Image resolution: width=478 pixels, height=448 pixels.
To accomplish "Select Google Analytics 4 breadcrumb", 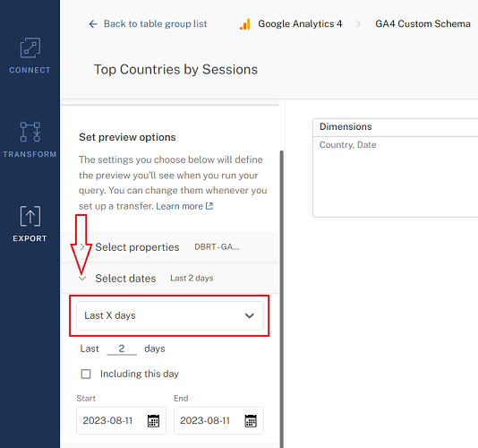I will click(x=300, y=24).
